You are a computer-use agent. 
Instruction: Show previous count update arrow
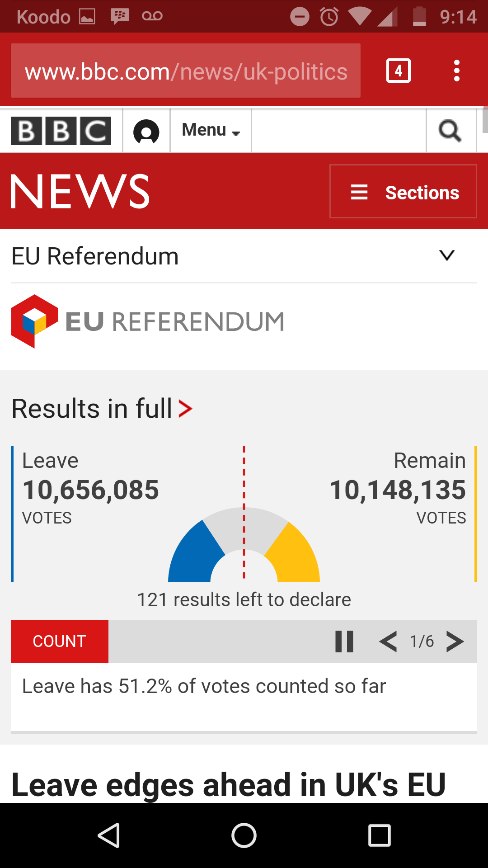[x=388, y=642]
